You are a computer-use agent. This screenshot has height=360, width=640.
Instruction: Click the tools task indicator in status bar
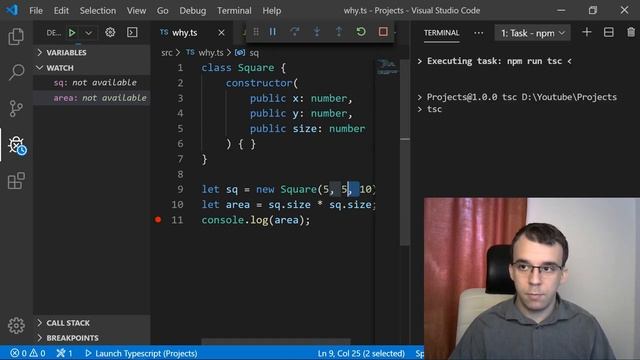pyautogui.click(x=64, y=353)
